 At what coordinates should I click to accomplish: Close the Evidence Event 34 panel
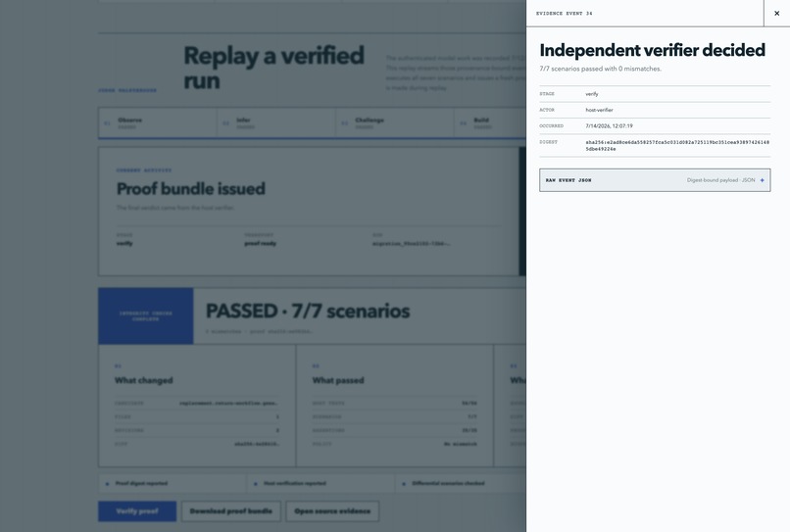click(x=776, y=13)
